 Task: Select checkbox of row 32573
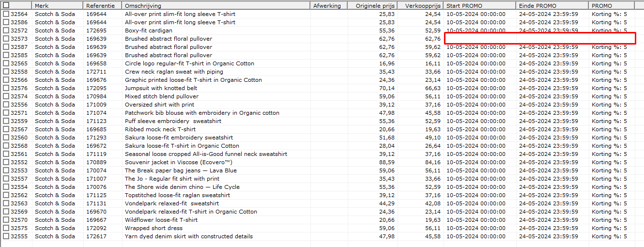(x=6, y=39)
